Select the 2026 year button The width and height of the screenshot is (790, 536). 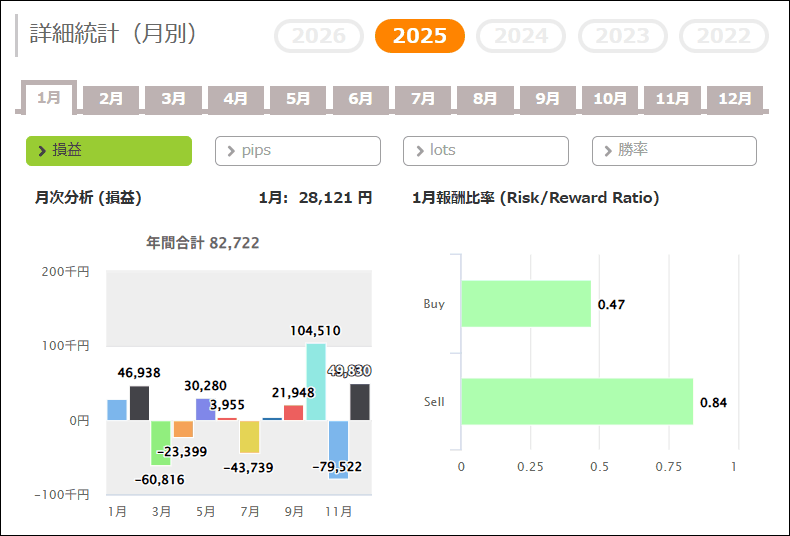319,36
